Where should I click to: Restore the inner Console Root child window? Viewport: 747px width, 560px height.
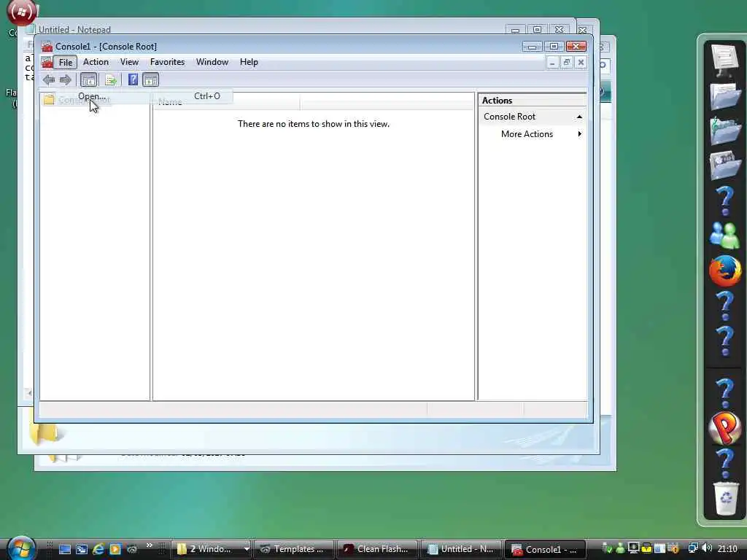566,63
